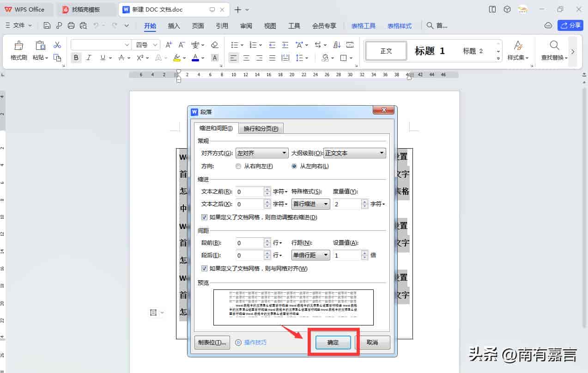Toggle the auto-adjust right indent checkbox

tap(204, 217)
